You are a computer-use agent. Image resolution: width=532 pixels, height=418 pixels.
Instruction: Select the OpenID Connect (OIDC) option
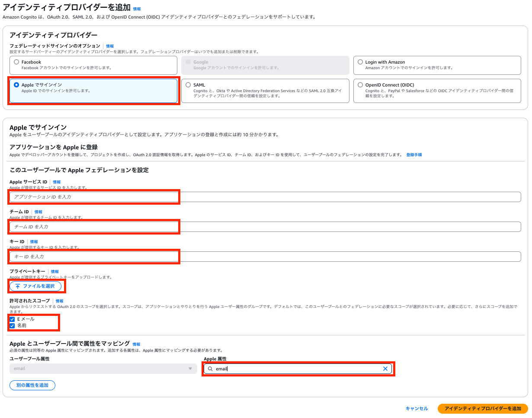click(359, 85)
